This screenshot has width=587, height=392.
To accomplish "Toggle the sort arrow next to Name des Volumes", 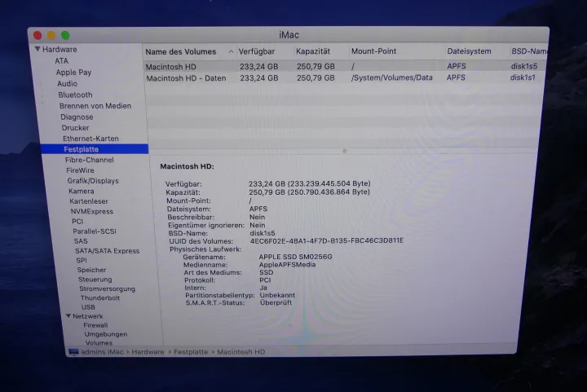I will (x=231, y=51).
